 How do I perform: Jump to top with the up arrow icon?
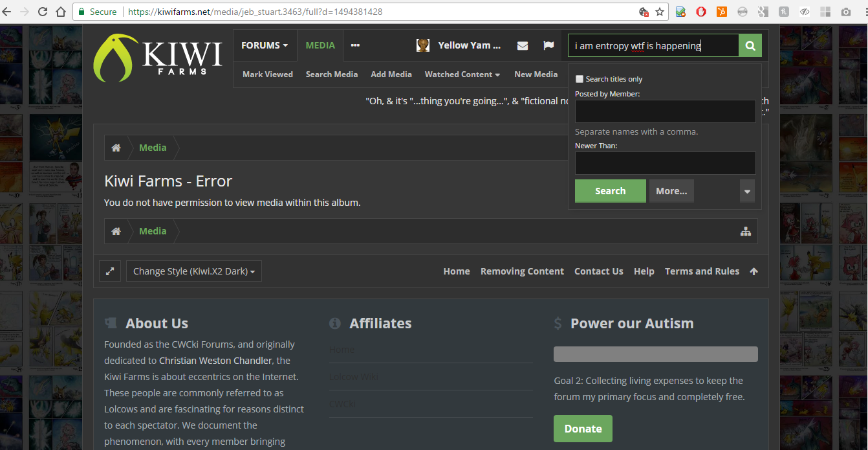(x=754, y=271)
